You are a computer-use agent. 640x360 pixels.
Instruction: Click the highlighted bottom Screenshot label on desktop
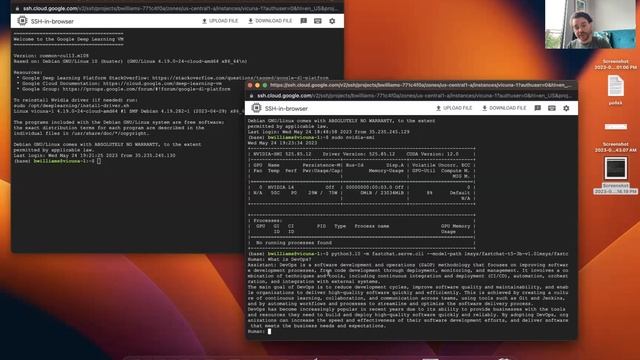click(x=616, y=189)
